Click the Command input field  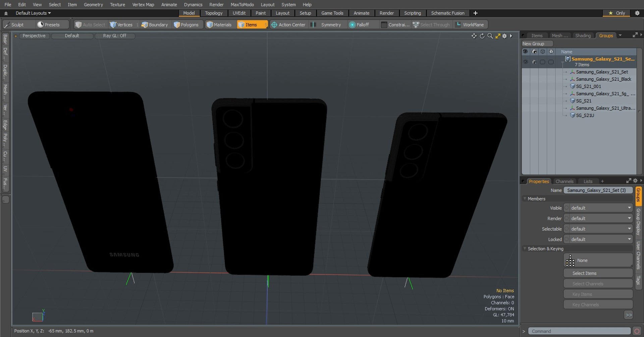click(x=579, y=331)
